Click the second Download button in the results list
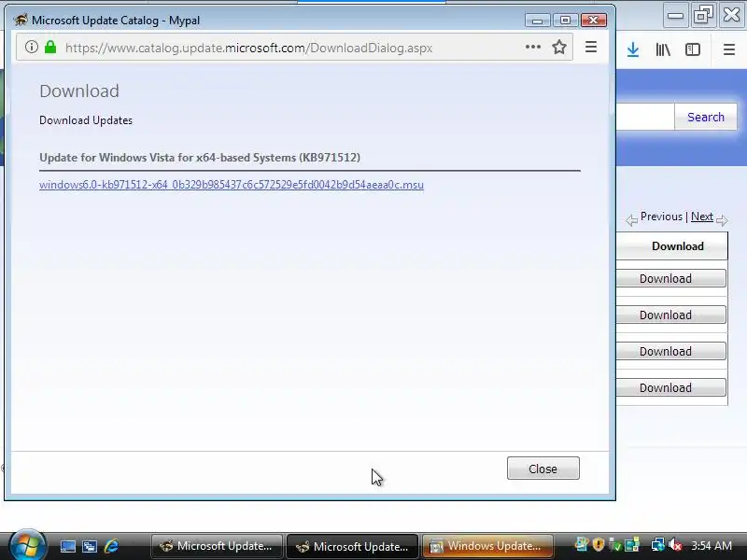 click(x=670, y=315)
